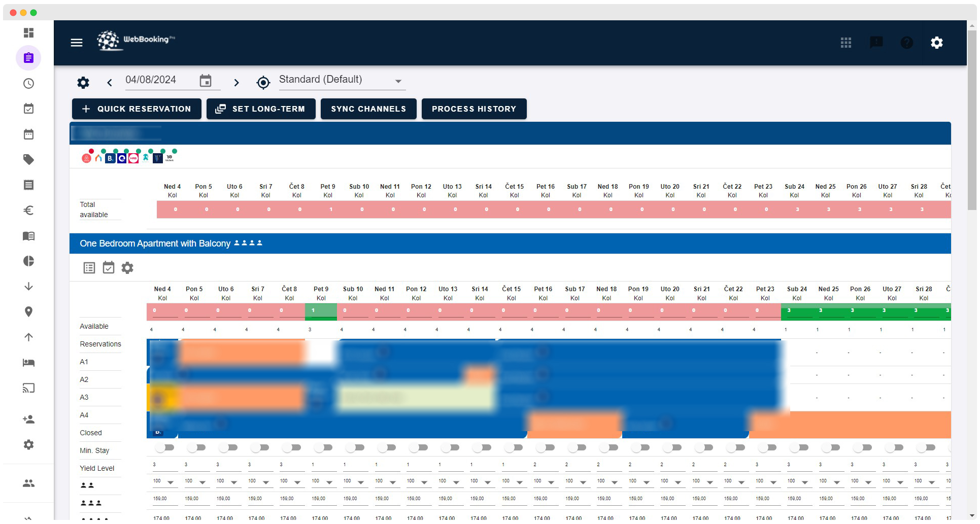Toggle Closed switch for Pet 9
Image resolution: width=980 pixels, height=524 pixels.
[323, 447]
